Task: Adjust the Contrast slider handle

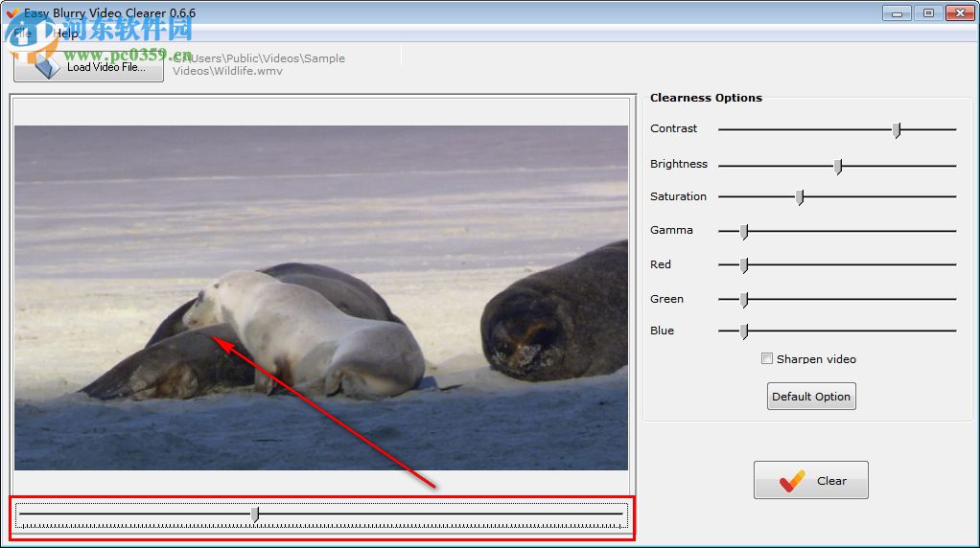Action: [897, 130]
